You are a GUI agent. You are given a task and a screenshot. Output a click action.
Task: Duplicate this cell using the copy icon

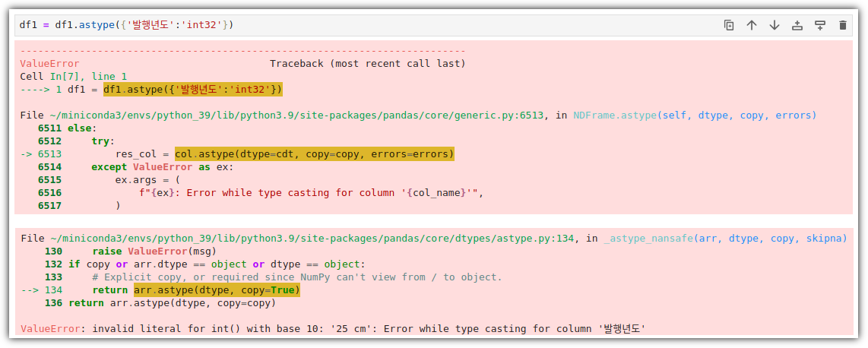pyautogui.click(x=729, y=25)
